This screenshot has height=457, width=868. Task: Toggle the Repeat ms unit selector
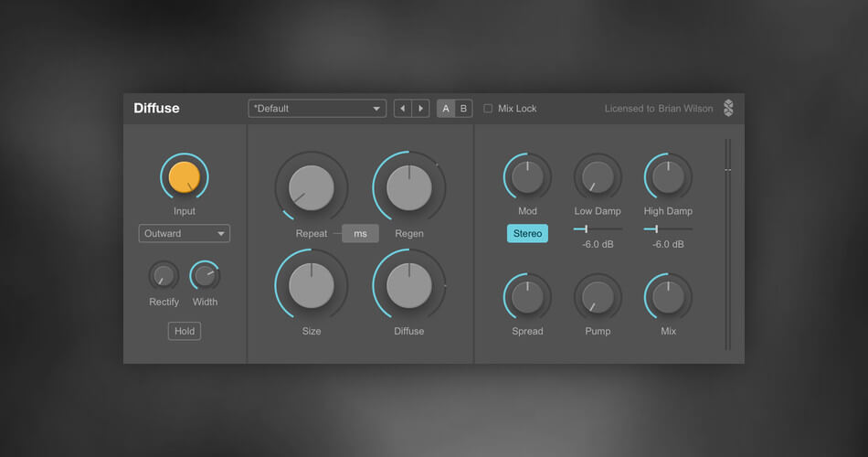(x=360, y=234)
